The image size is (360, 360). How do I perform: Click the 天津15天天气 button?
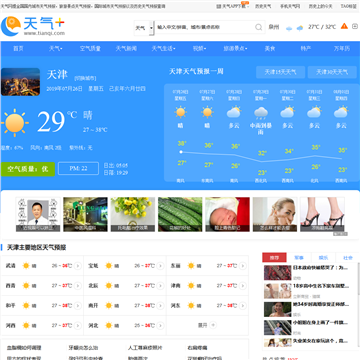280,72
